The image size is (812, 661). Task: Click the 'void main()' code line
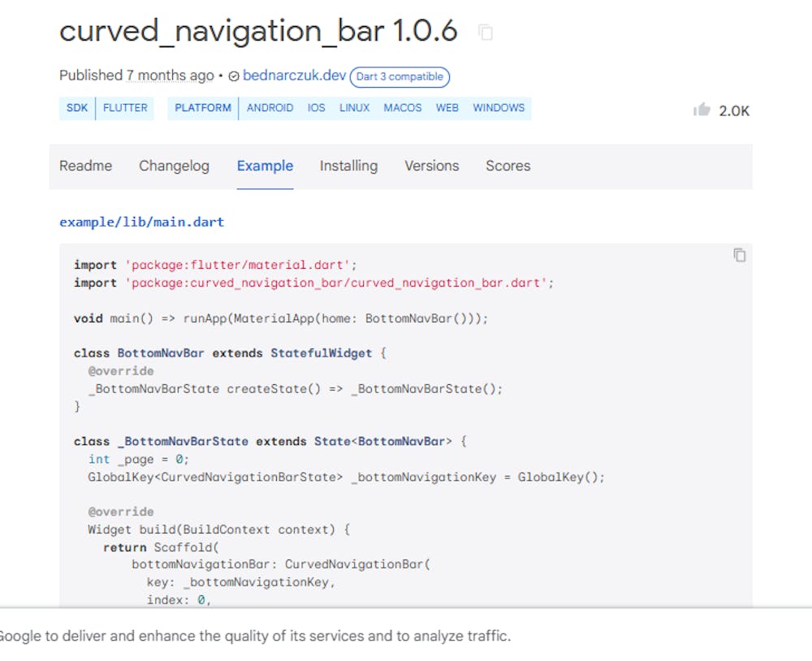(x=281, y=318)
